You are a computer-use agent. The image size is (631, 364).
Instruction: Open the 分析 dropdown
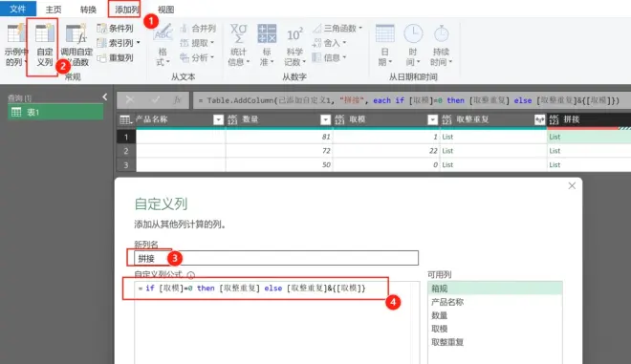click(197, 57)
